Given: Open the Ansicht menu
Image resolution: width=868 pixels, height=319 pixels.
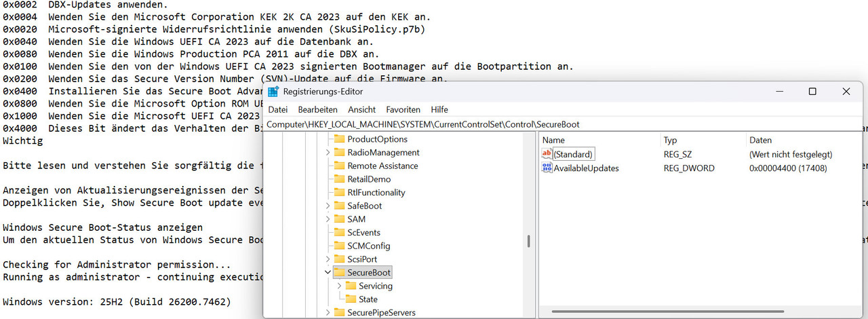Looking at the screenshot, I should [362, 109].
